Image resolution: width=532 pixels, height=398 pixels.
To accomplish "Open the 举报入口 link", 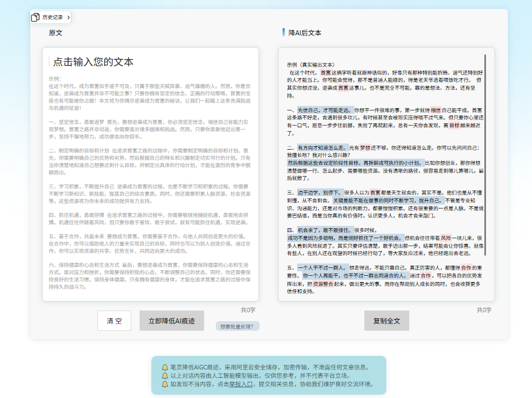I will (x=241, y=385).
